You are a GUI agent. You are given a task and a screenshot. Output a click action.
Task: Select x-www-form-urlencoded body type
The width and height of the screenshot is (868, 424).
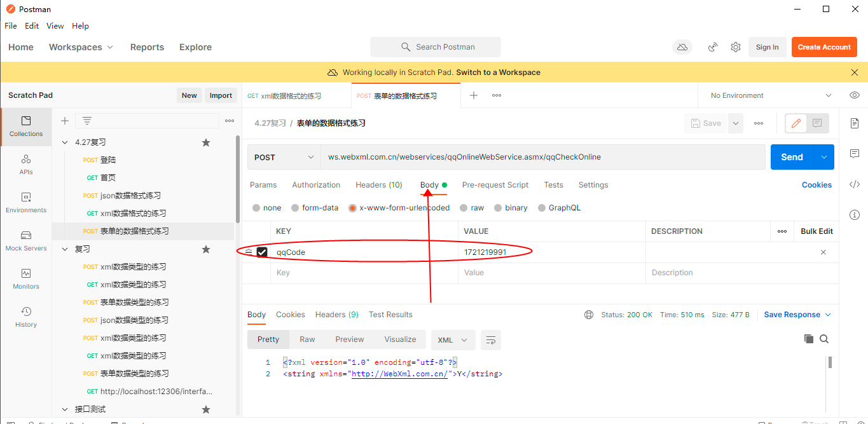click(352, 208)
